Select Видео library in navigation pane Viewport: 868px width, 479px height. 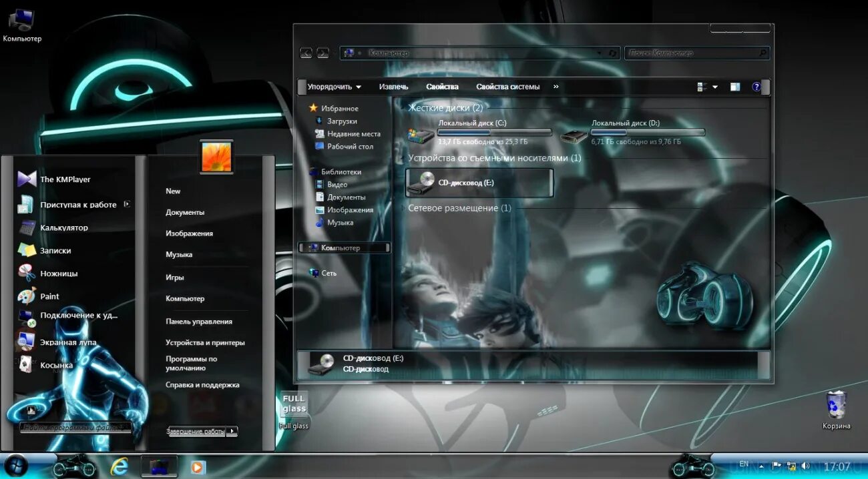pos(331,185)
